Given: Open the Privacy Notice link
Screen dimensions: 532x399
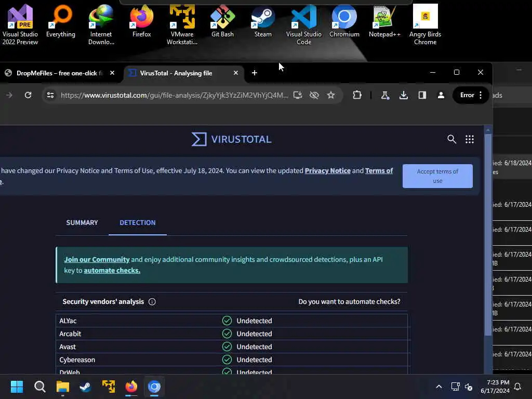Looking at the screenshot, I should coord(327,170).
